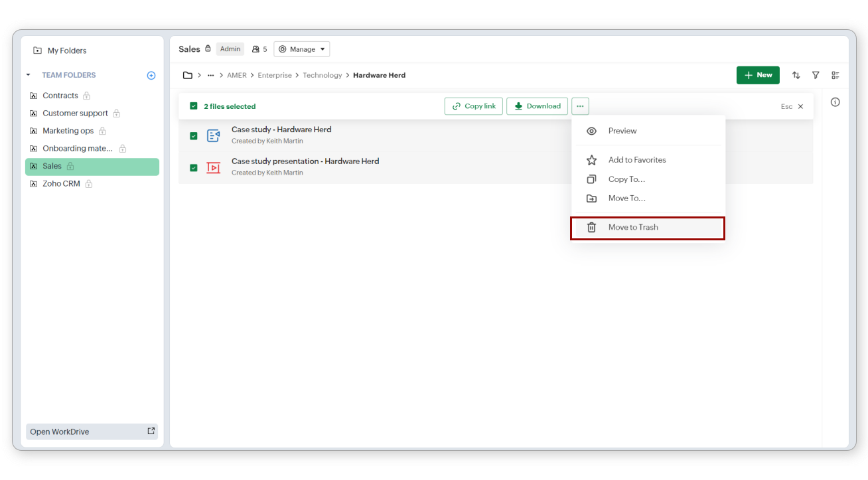Choose Add to Favorites in the menu
The image size is (868, 480).
pyautogui.click(x=636, y=160)
